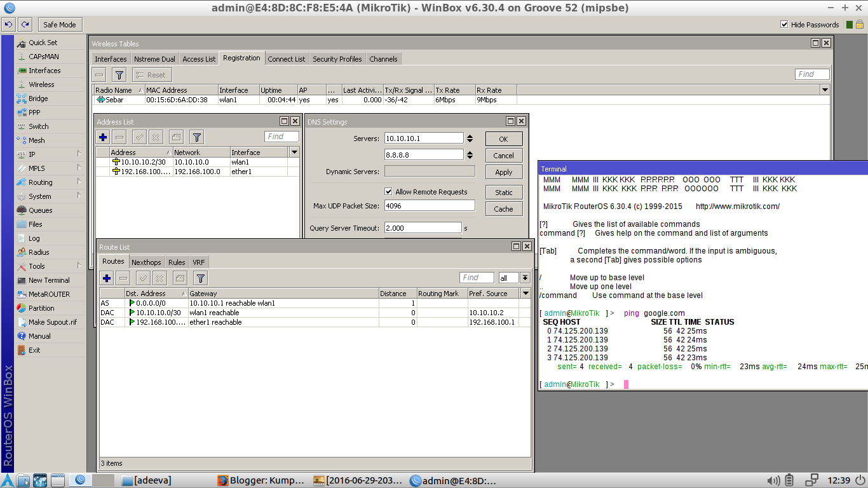Click Apply in DNS Settings
This screenshot has height=488, width=868.
[504, 172]
